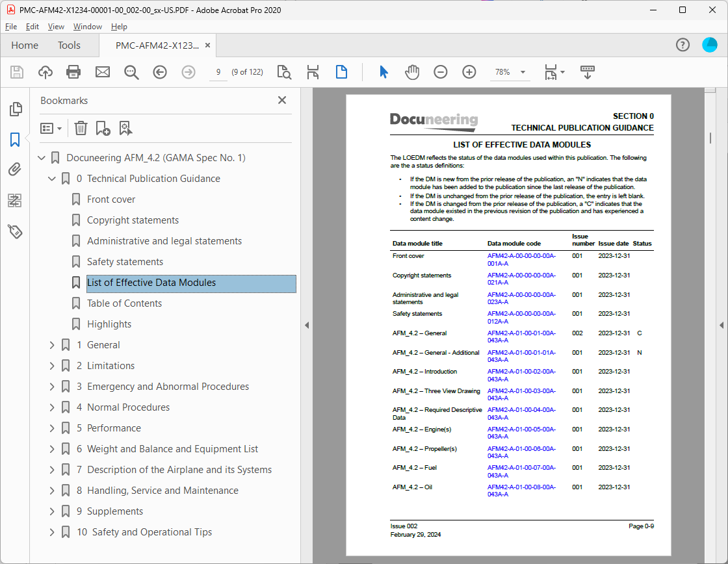
Task: Expand 6 Weight and Balance bookmark
Action: pos(52,449)
